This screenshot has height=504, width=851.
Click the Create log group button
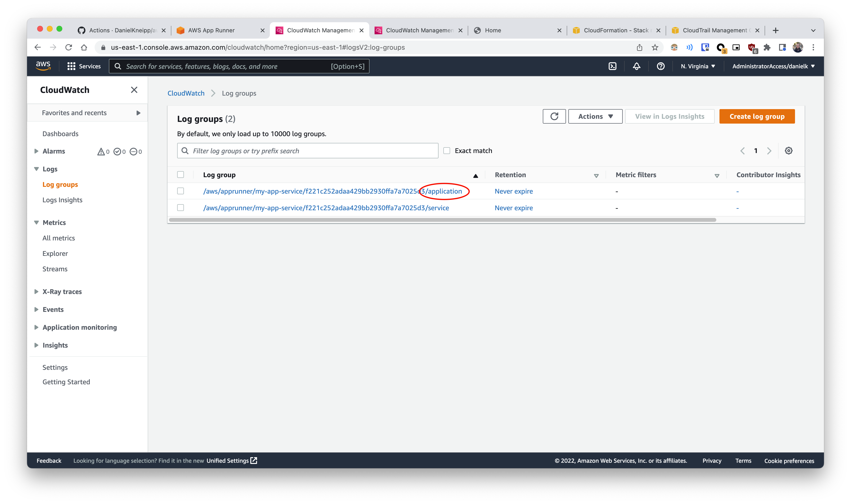pos(757,117)
